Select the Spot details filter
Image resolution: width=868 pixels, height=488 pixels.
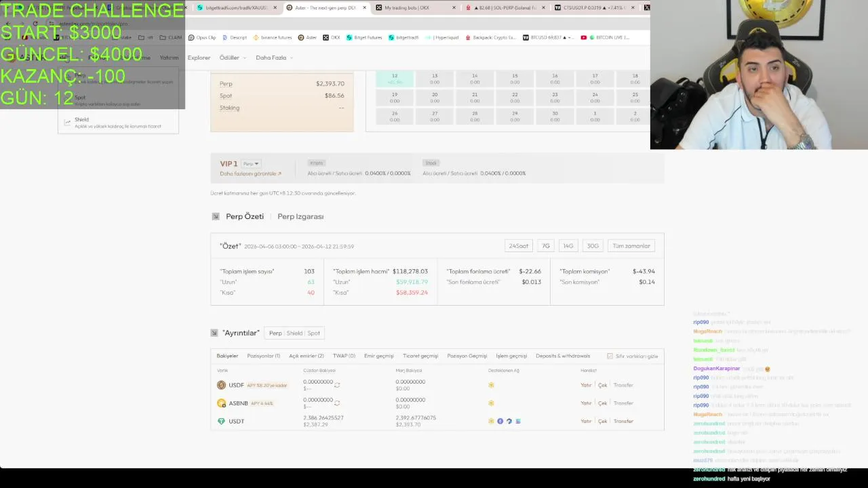313,333
